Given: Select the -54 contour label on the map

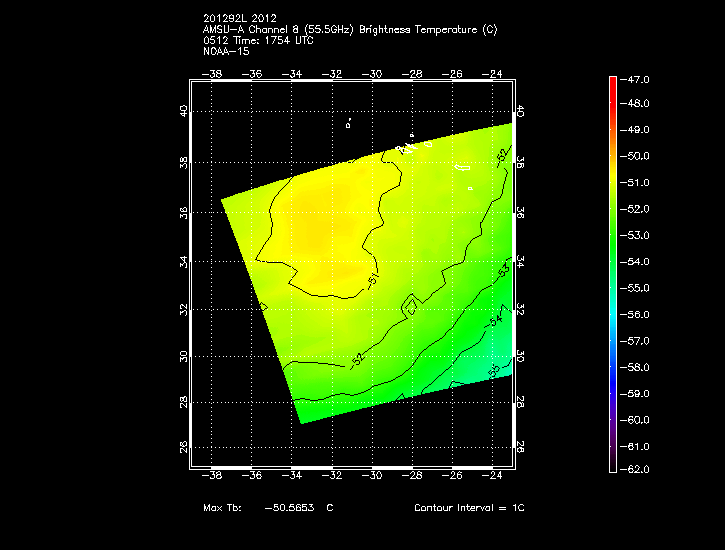Looking at the screenshot, I should point(496,320).
